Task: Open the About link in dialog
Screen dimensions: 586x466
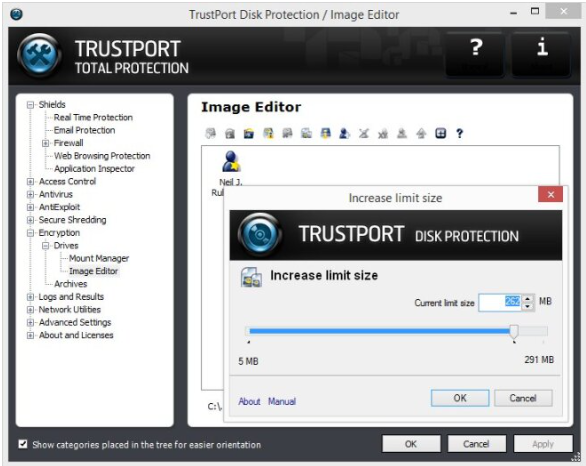Action: tap(249, 401)
